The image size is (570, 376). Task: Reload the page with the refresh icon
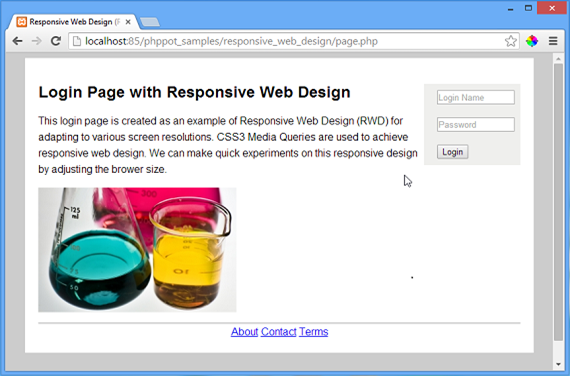tap(56, 41)
